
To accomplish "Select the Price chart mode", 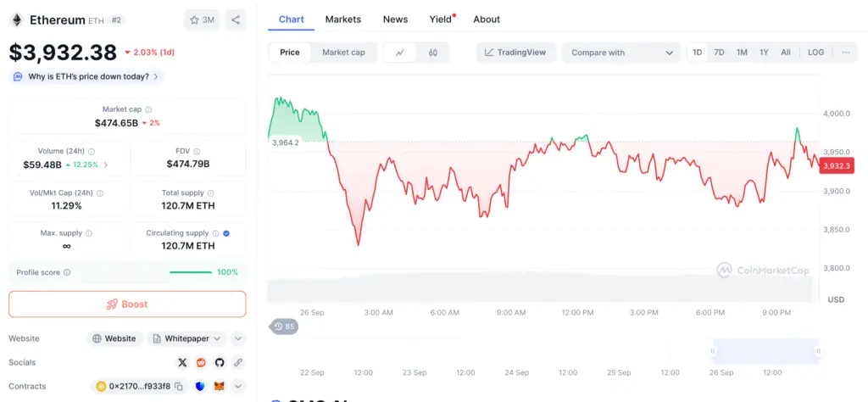I will pyautogui.click(x=290, y=53).
